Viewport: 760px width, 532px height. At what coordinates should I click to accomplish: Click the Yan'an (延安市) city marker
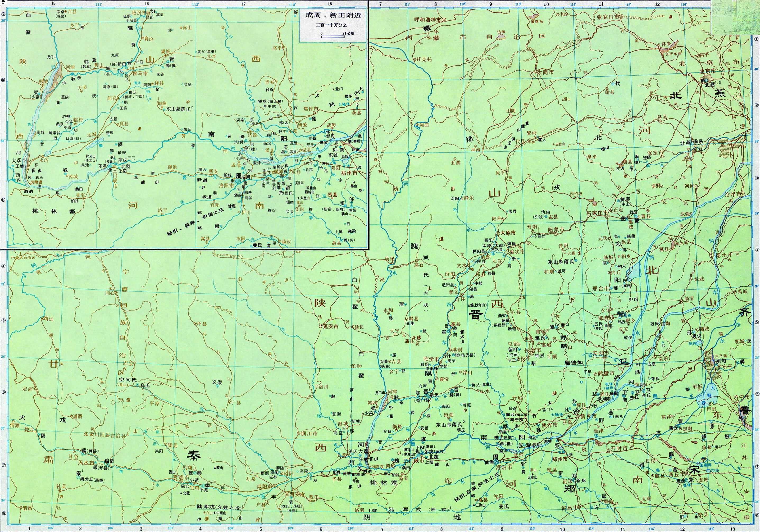(x=320, y=326)
